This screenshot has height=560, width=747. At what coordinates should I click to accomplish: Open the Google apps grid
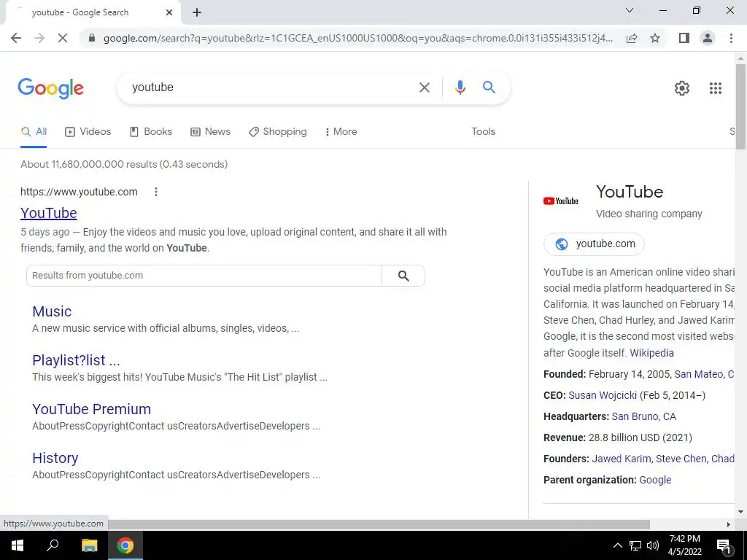[x=715, y=88]
